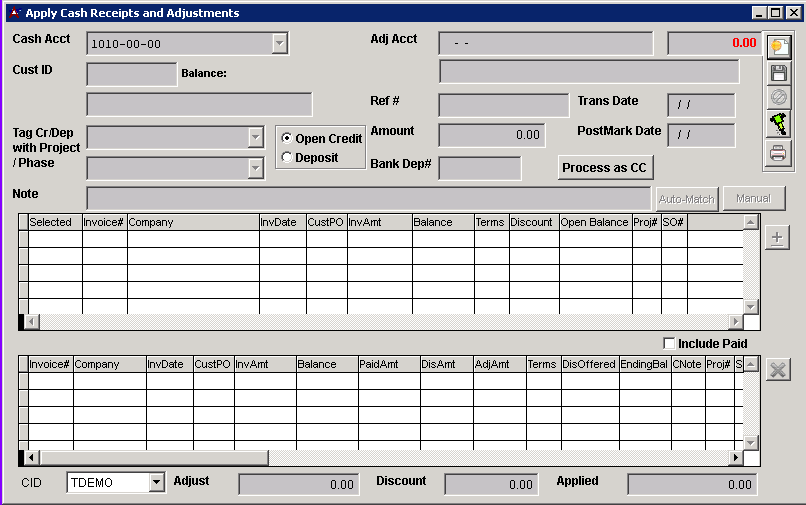This screenshot has width=806, height=505.
Task: Click the Print icon
Action: pos(778,153)
